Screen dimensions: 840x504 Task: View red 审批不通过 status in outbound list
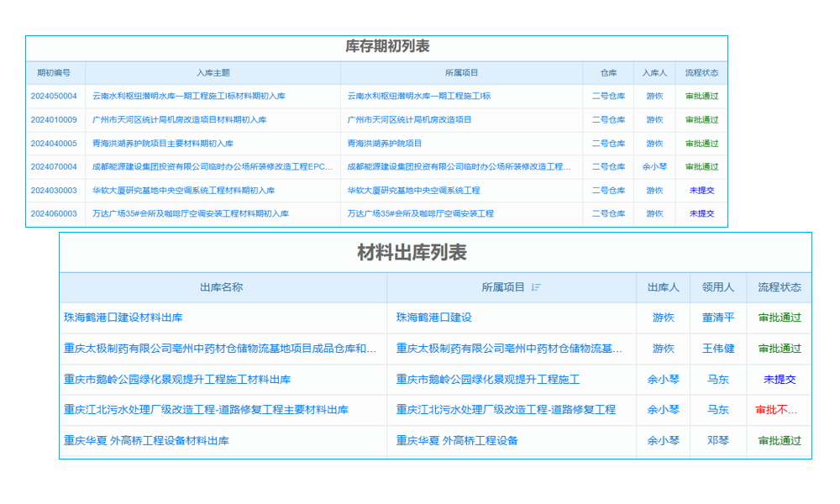[779, 410]
